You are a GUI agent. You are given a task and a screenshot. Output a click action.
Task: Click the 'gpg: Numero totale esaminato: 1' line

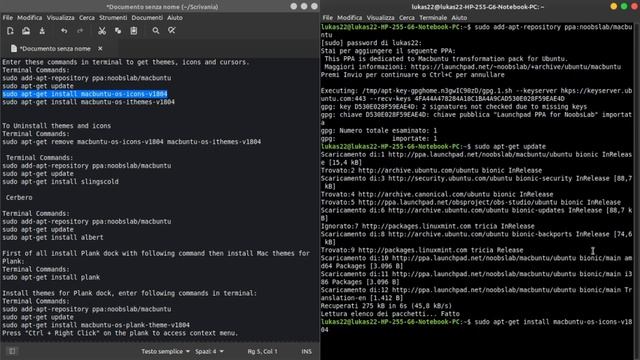pyautogui.click(x=379, y=131)
